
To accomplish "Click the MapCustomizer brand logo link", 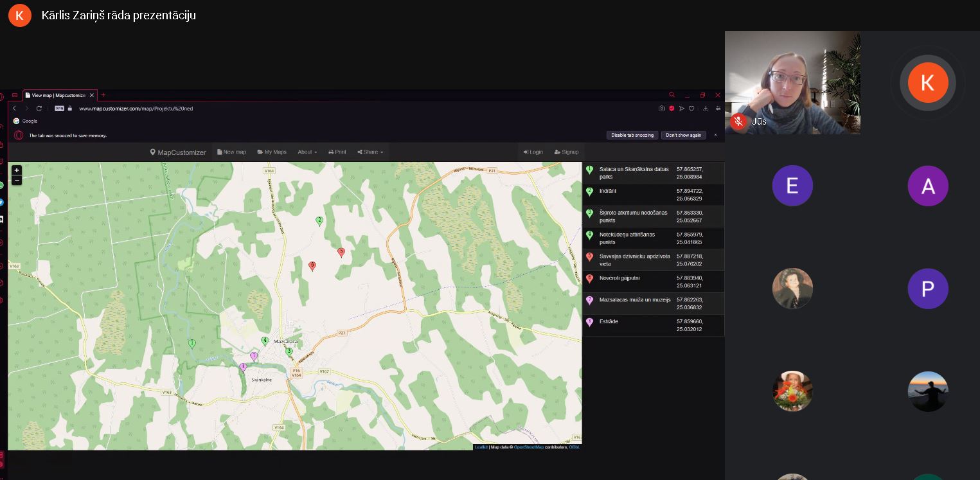I will (x=178, y=152).
